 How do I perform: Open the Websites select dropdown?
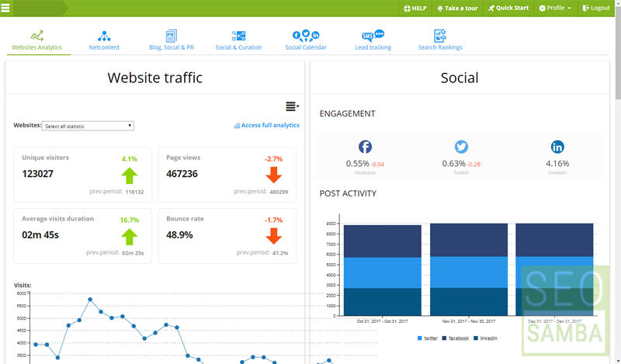pos(88,126)
